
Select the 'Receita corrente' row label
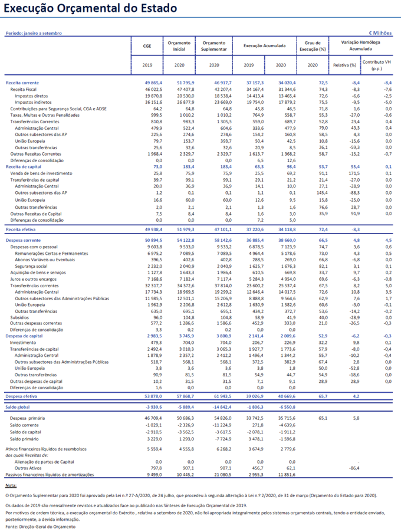pyautogui.click(x=22, y=83)
